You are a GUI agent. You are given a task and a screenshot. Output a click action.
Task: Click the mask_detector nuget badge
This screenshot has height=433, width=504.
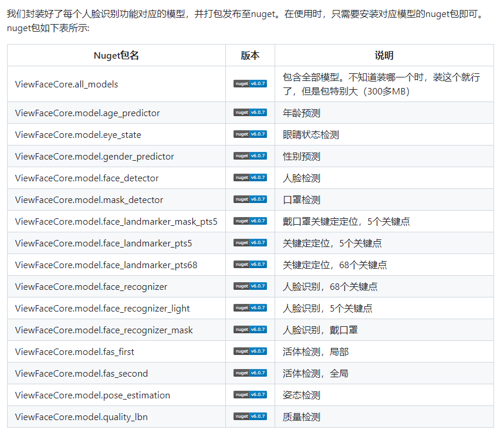click(250, 199)
